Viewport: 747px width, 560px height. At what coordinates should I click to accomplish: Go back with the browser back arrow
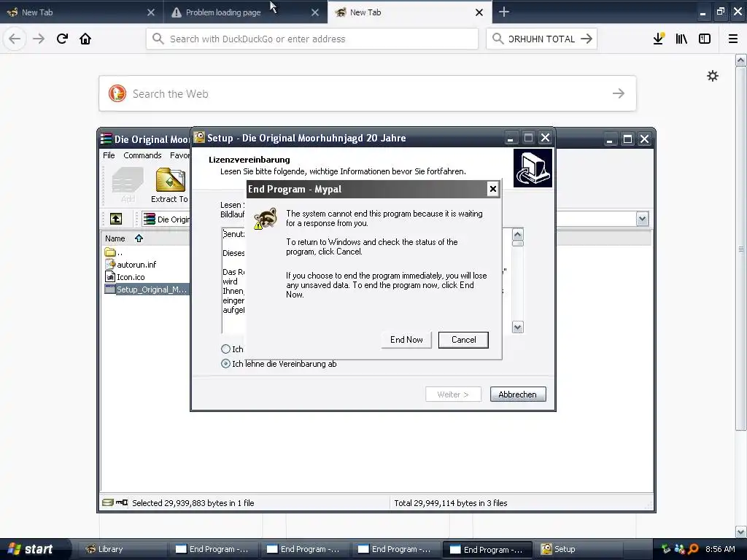pos(15,39)
